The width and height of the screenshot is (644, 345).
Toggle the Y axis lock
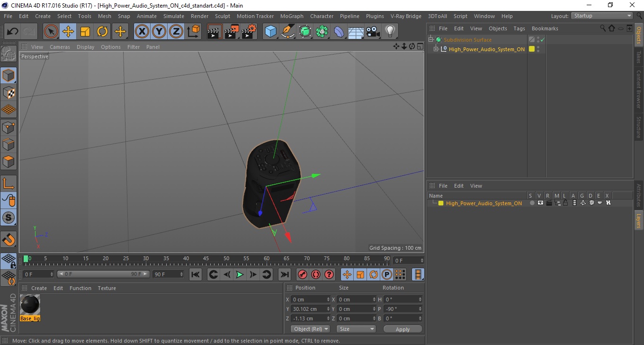159,32
